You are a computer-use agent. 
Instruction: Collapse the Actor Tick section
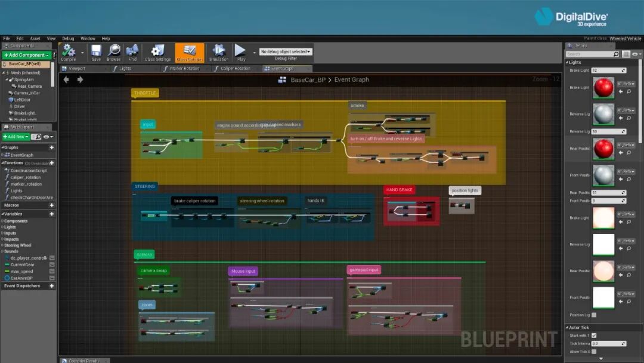click(568, 328)
